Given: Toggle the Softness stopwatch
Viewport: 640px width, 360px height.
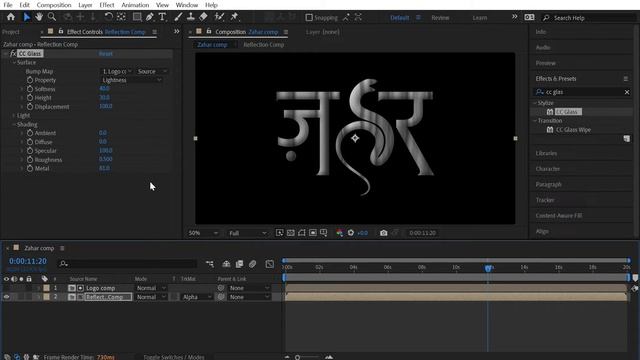Looking at the screenshot, I should click(30, 89).
